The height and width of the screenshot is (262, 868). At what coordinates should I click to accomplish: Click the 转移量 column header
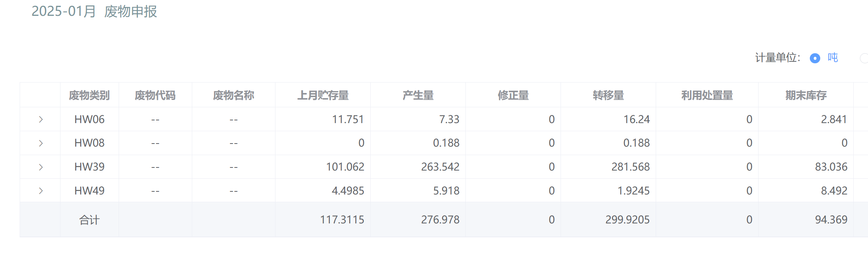tap(608, 95)
